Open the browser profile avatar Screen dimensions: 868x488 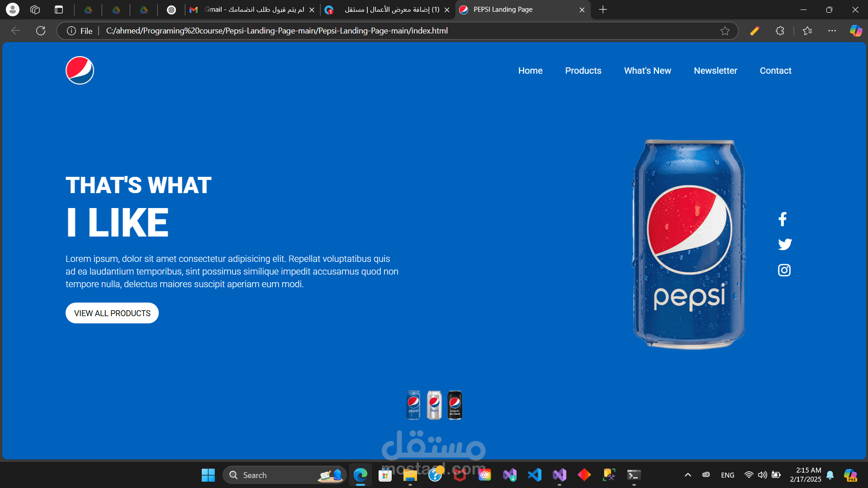click(x=13, y=9)
